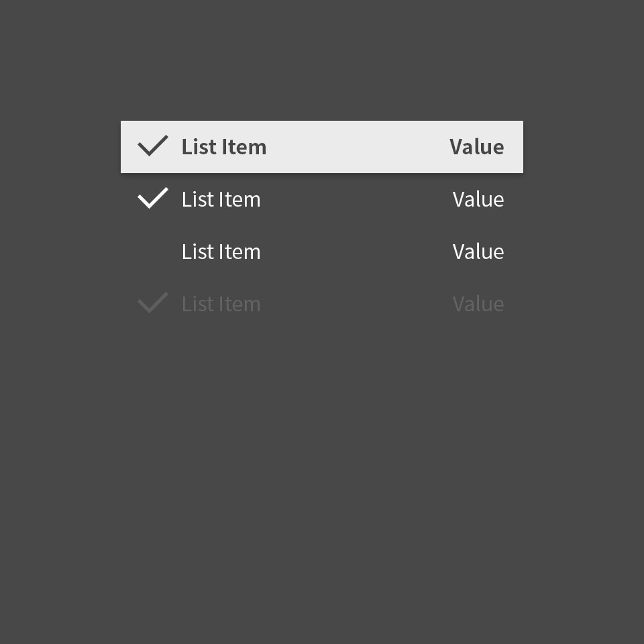The height and width of the screenshot is (644, 644).
Task: Click the dimmed checkmark in the disabled row
Action: pyautogui.click(x=153, y=303)
